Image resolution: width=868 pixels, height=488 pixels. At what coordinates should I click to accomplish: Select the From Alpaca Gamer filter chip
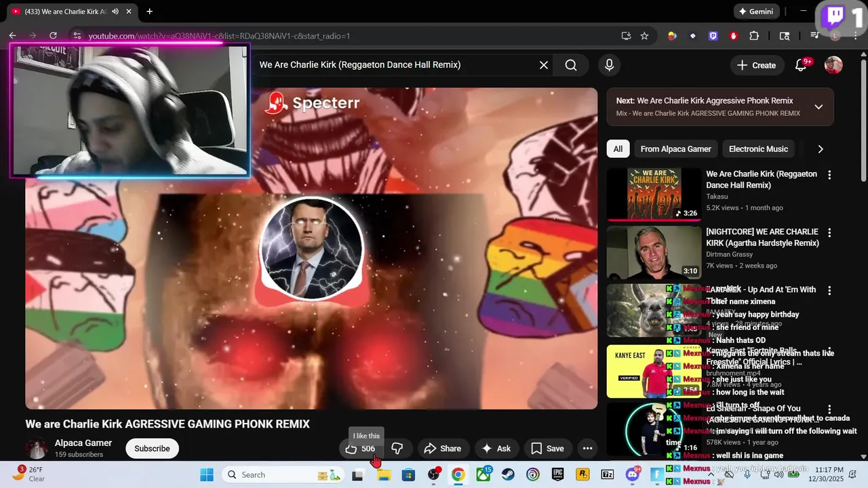(x=675, y=149)
